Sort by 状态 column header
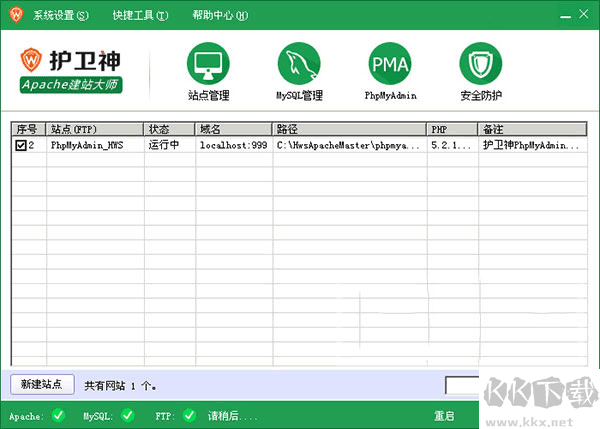Viewport: 600px width, 429px height. [x=169, y=129]
